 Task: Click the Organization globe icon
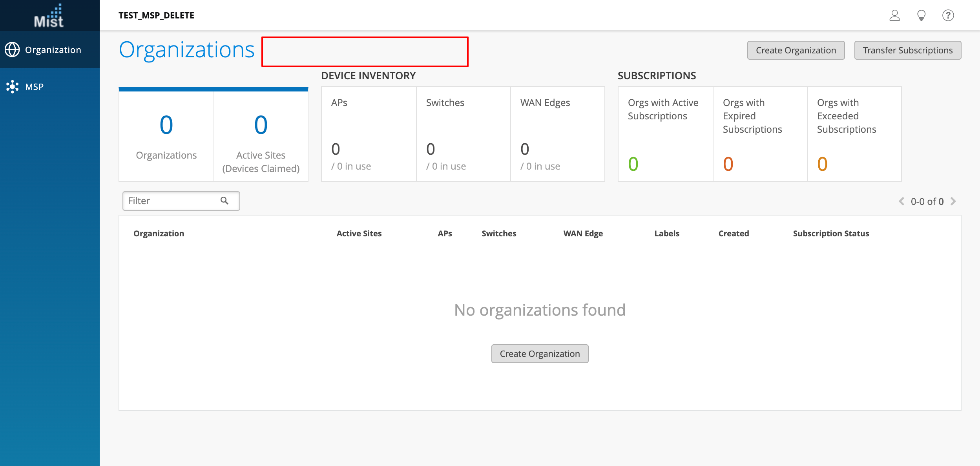tap(12, 50)
